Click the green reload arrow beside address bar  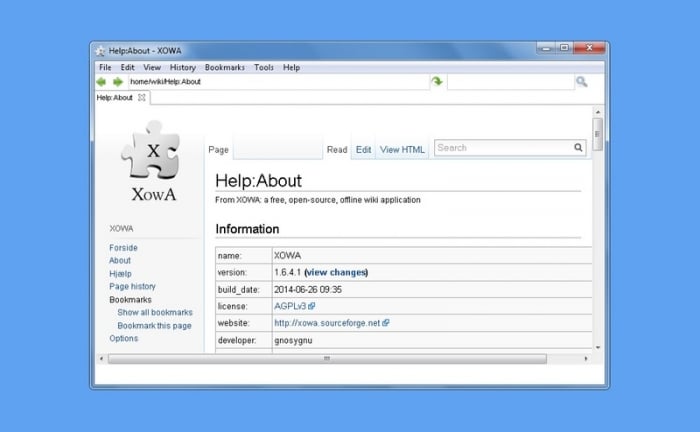pos(437,81)
